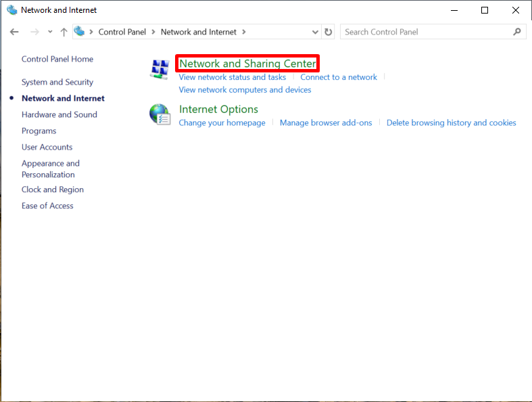532x402 pixels.
Task: Expand chevron after Control Panel breadcrumb
Action: click(x=153, y=32)
